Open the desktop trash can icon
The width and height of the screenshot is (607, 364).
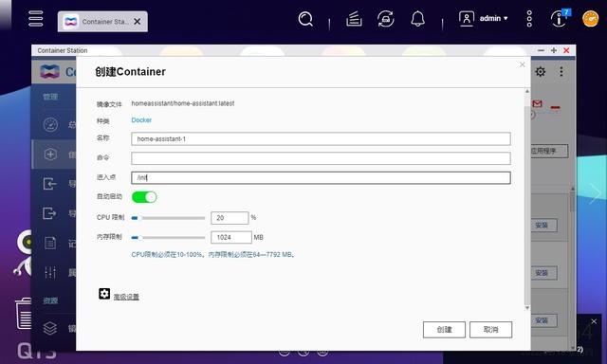point(23,314)
